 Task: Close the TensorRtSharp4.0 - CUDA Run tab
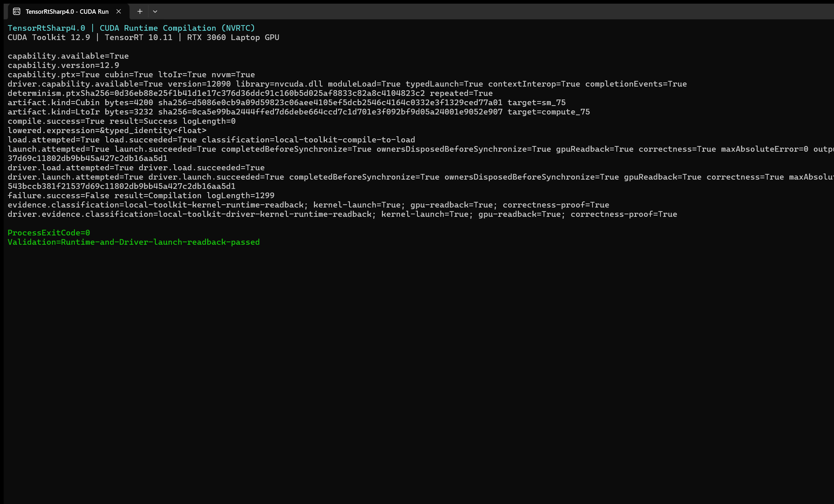click(119, 11)
